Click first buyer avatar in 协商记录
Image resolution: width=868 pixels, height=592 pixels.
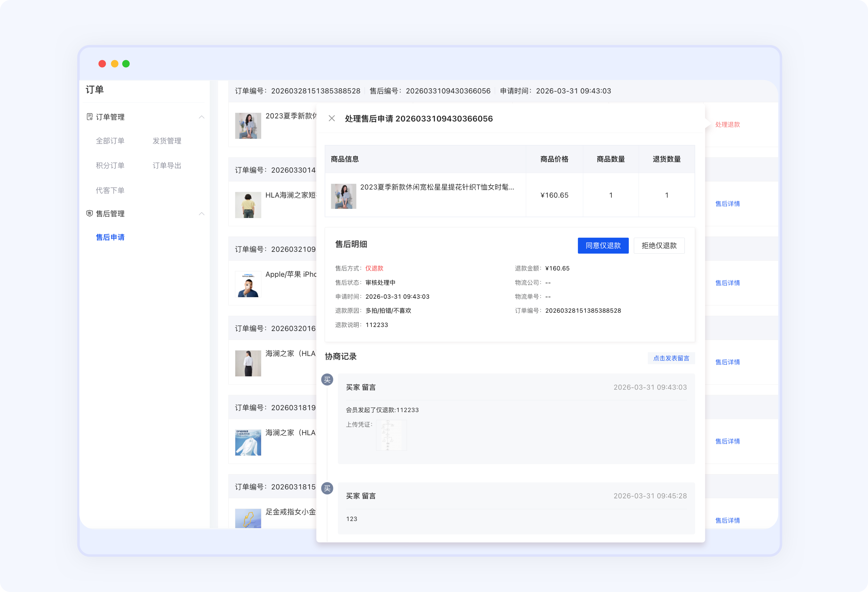pos(327,380)
